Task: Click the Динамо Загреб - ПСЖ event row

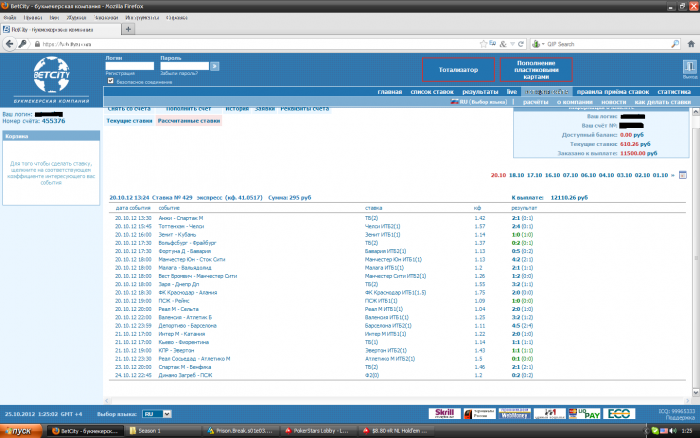Action: point(397,375)
